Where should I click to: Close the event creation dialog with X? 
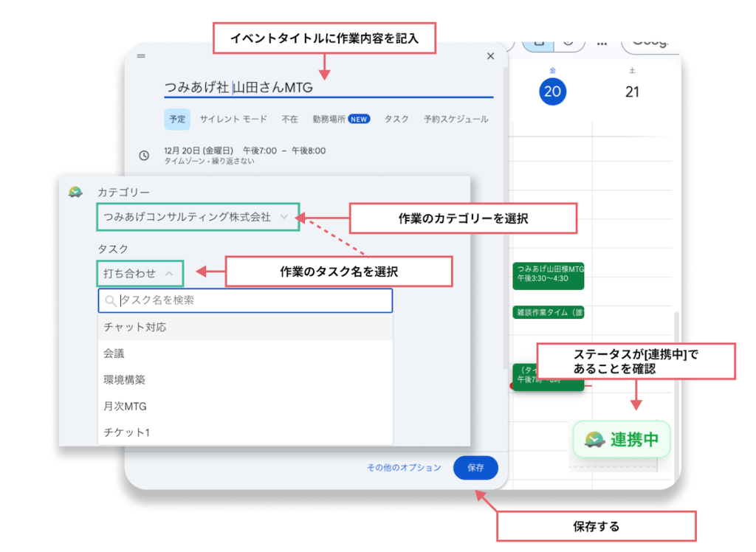(490, 56)
